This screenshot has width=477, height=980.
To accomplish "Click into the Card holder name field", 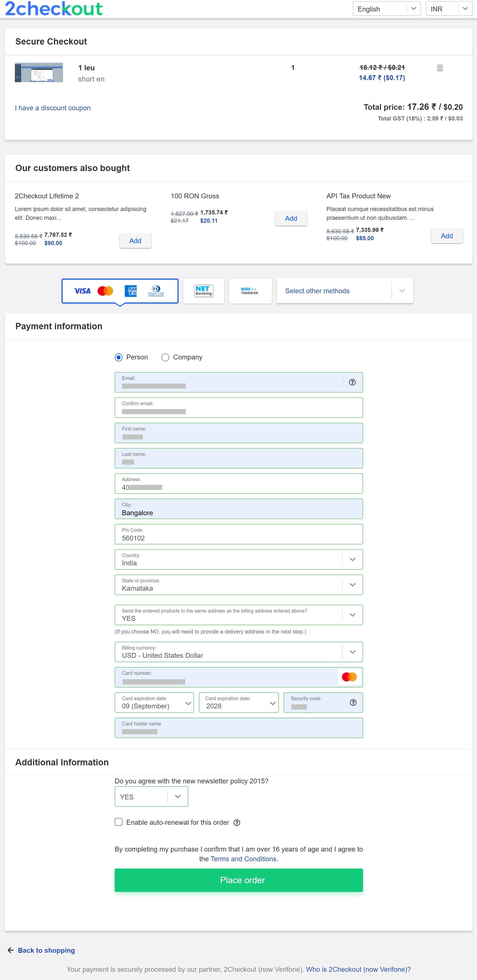I will pos(239,728).
